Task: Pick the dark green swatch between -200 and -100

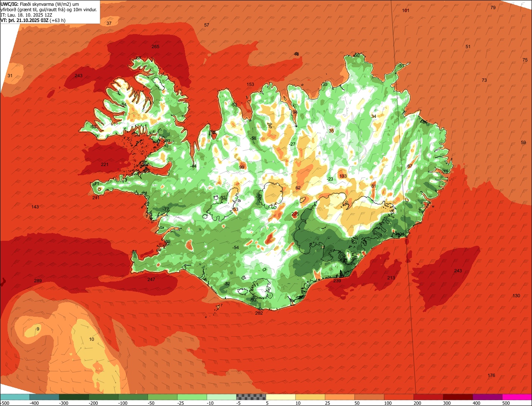Action: [104, 397]
